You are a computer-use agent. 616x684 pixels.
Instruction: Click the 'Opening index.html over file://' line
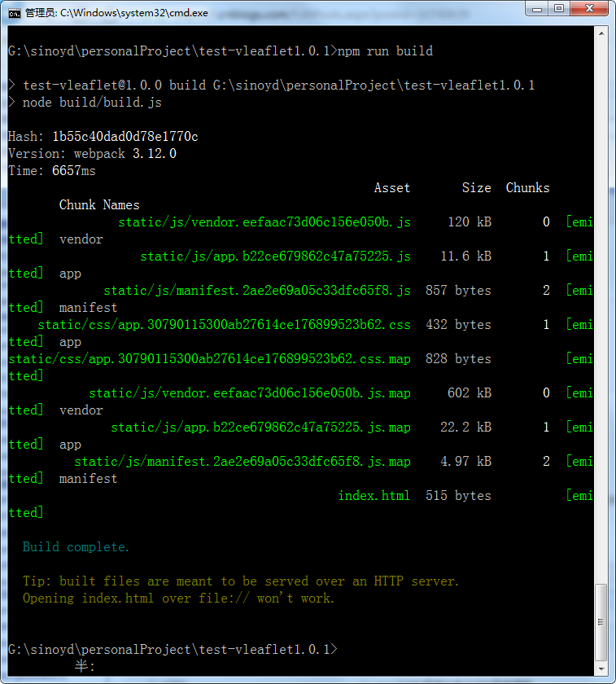tap(178, 598)
